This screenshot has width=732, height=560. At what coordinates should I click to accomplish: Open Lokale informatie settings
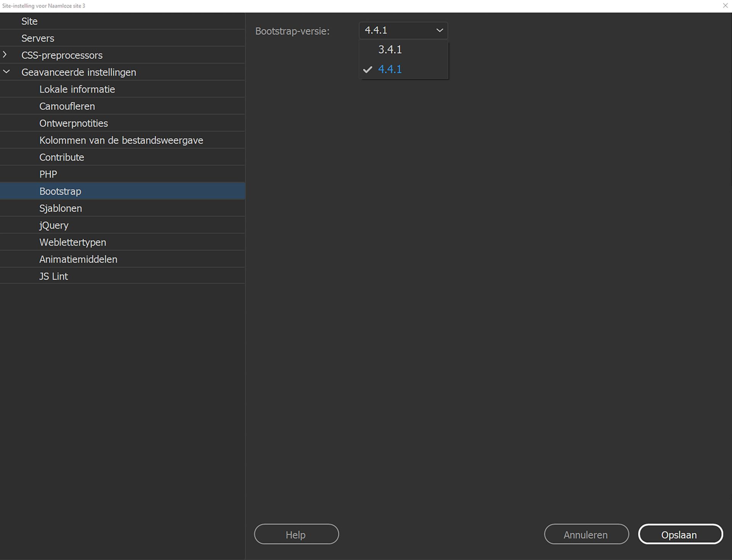(x=77, y=89)
